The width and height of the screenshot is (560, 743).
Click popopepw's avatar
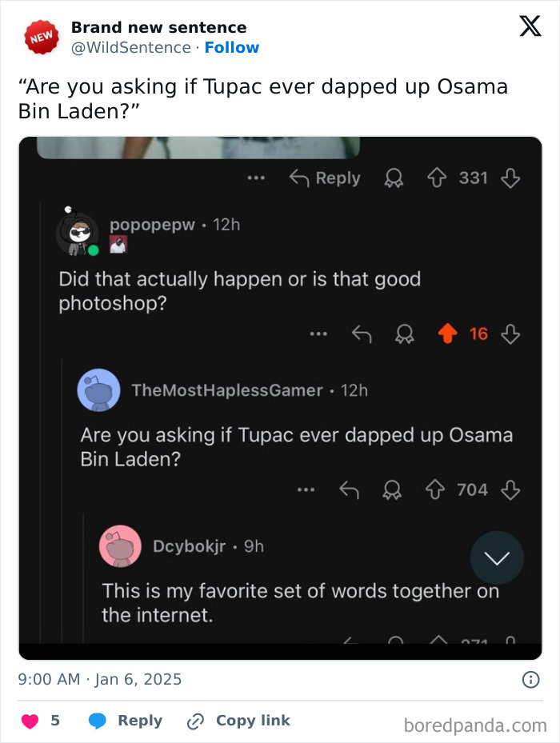(x=77, y=234)
